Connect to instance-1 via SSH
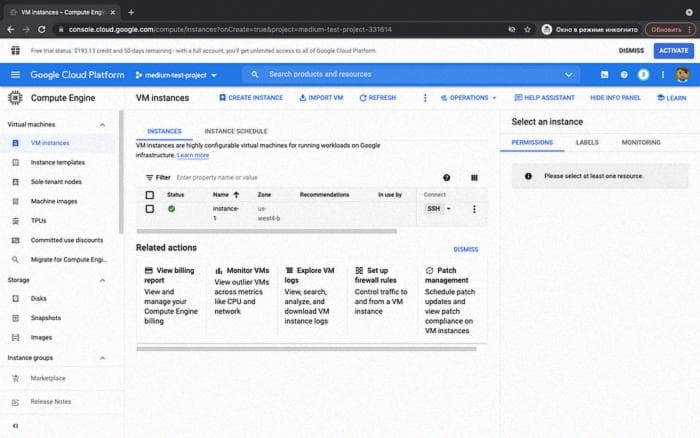This screenshot has height=438, width=700. pos(433,209)
